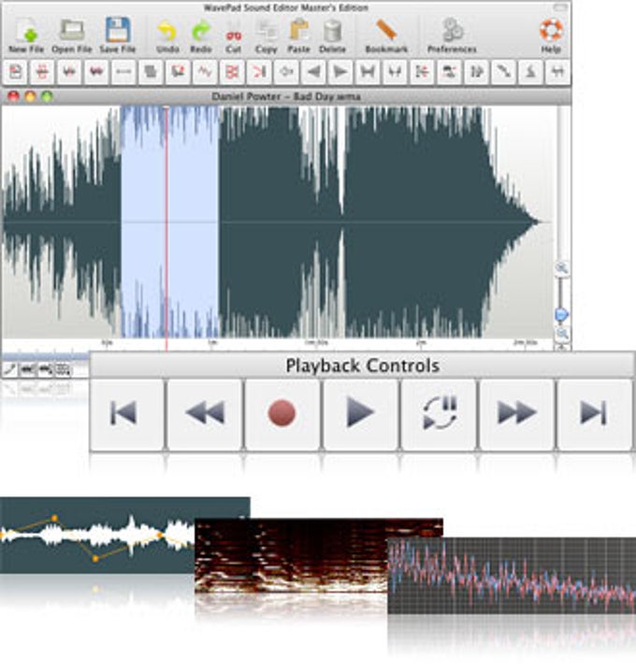
Task: Click the 'Playback Controls' panel heading
Action: tap(362, 365)
